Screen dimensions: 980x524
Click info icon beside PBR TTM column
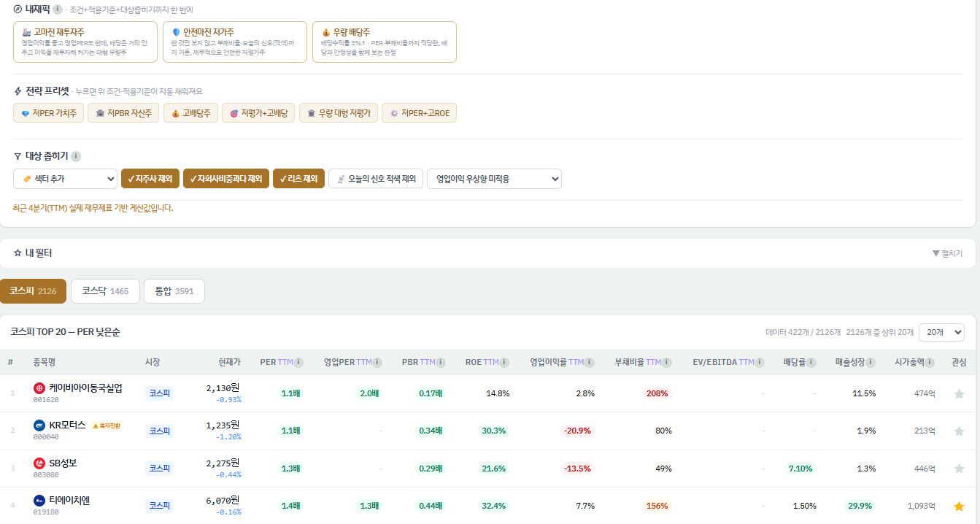[x=441, y=362]
